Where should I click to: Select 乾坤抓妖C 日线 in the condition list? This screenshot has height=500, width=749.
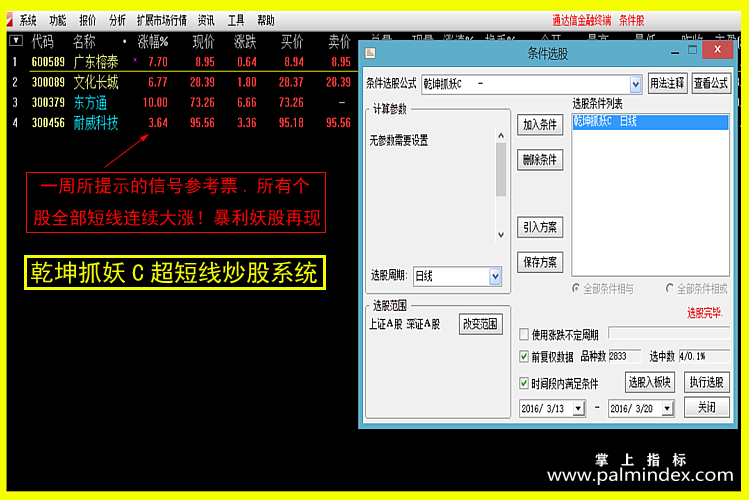click(650, 121)
